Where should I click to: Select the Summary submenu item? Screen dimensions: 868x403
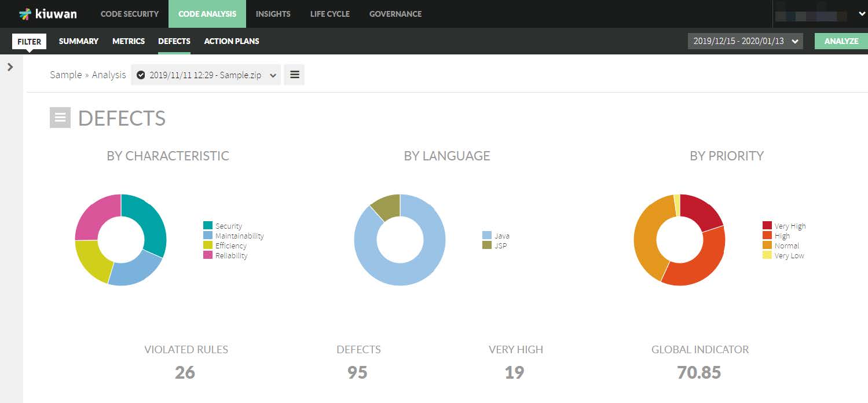(x=79, y=41)
